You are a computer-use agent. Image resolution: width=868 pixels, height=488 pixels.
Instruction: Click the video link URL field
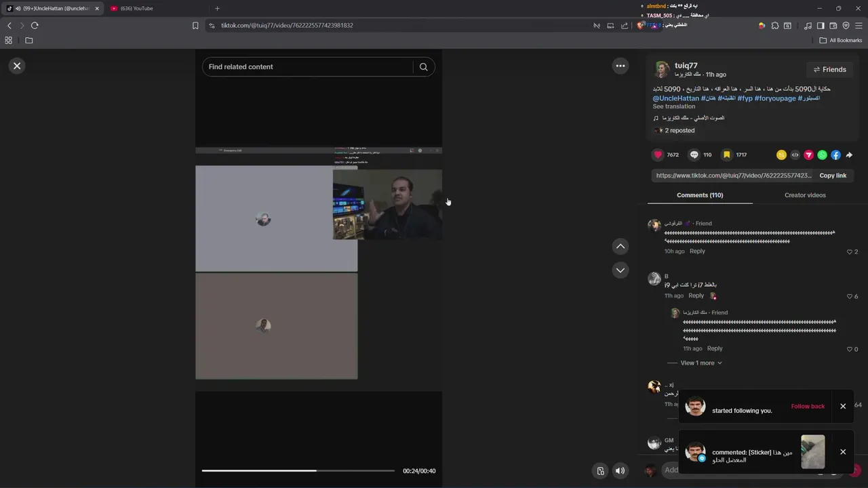pos(733,176)
